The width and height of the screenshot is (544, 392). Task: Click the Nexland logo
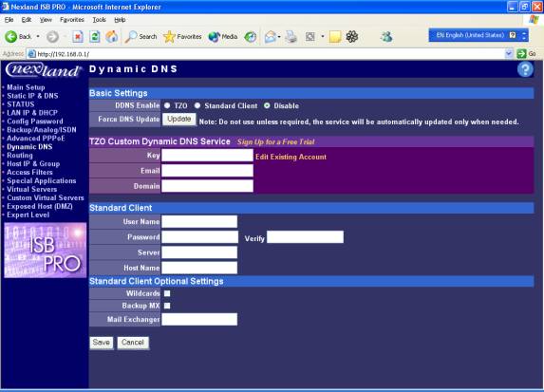(44, 69)
